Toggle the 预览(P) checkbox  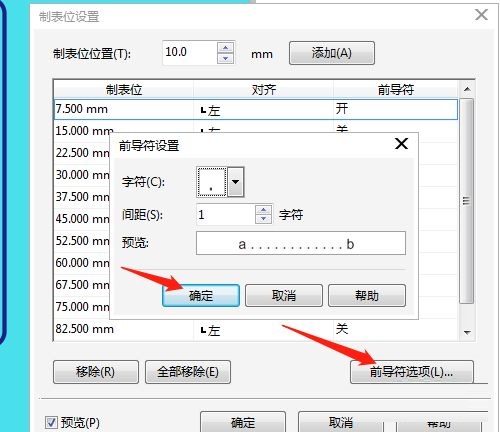[51, 423]
